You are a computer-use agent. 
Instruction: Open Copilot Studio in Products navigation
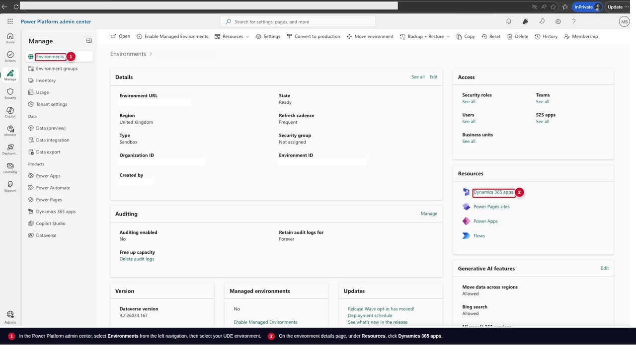tap(51, 223)
